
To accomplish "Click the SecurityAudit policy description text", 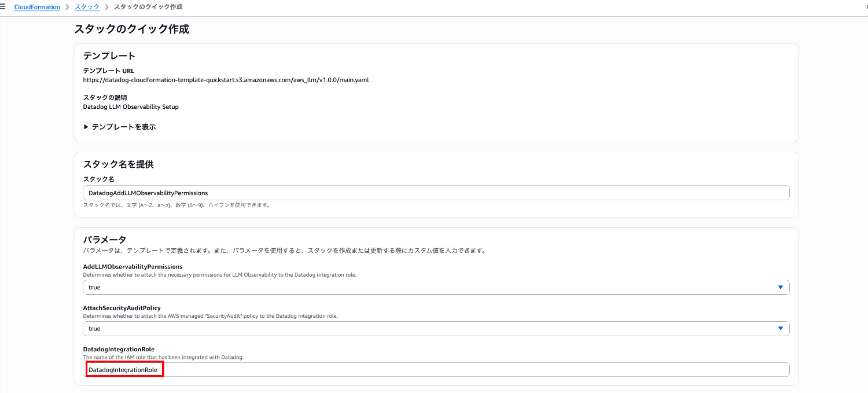I will coord(211,316).
